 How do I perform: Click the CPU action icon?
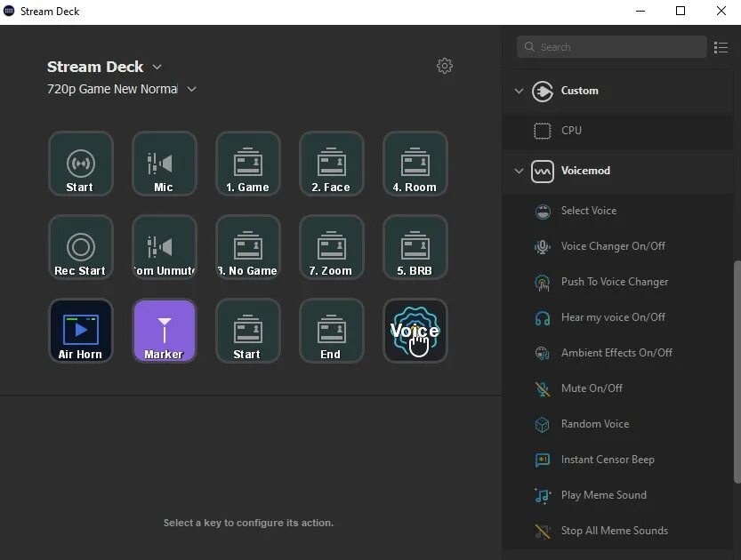542,131
